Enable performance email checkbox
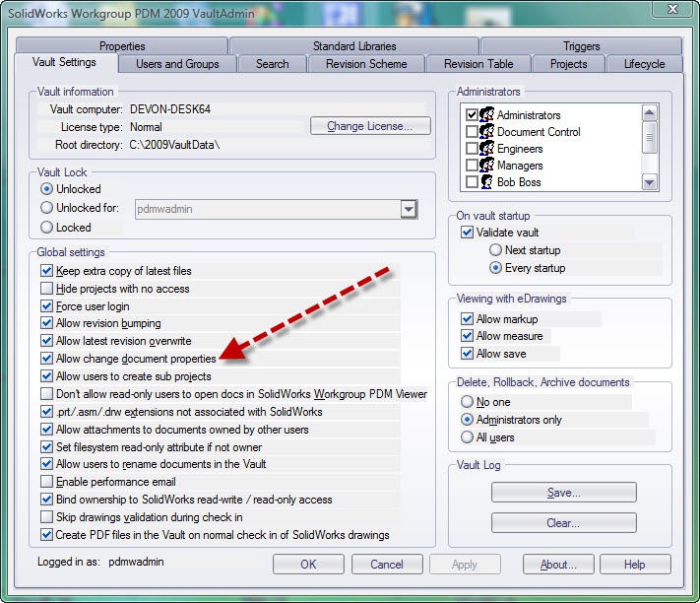This screenshot has height=603, width=700. click(46, 482)
